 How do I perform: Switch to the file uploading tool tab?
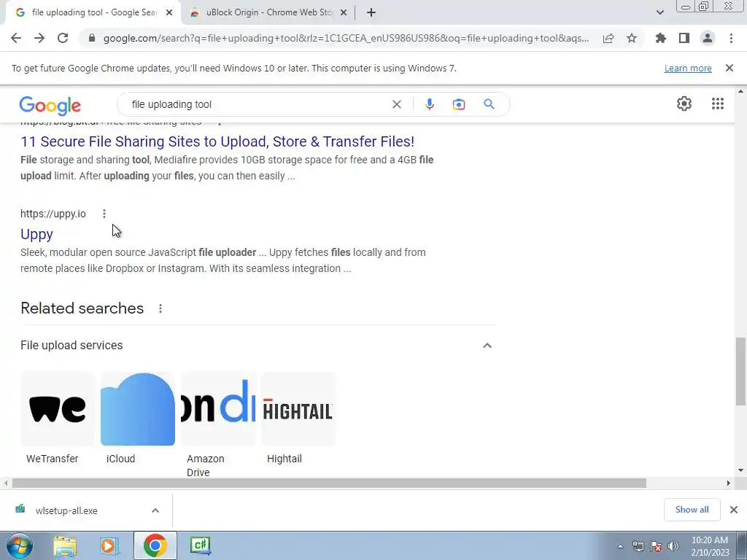[93, 12]
